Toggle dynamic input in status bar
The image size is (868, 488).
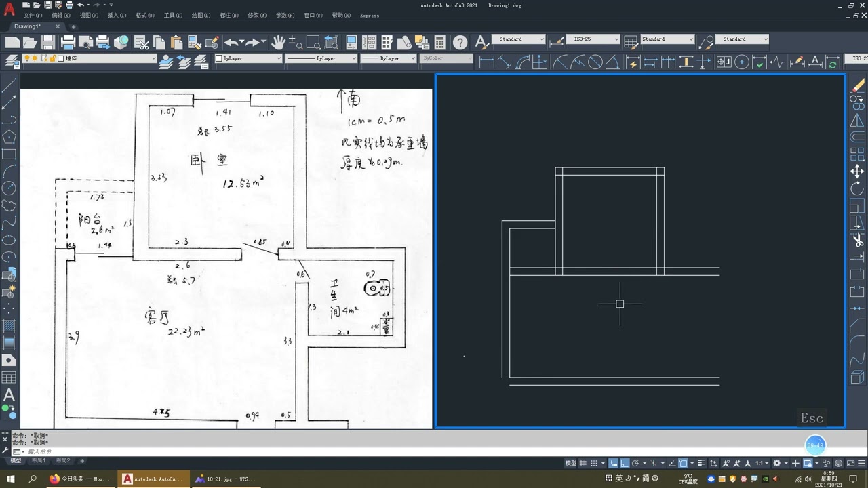[614, 464]
